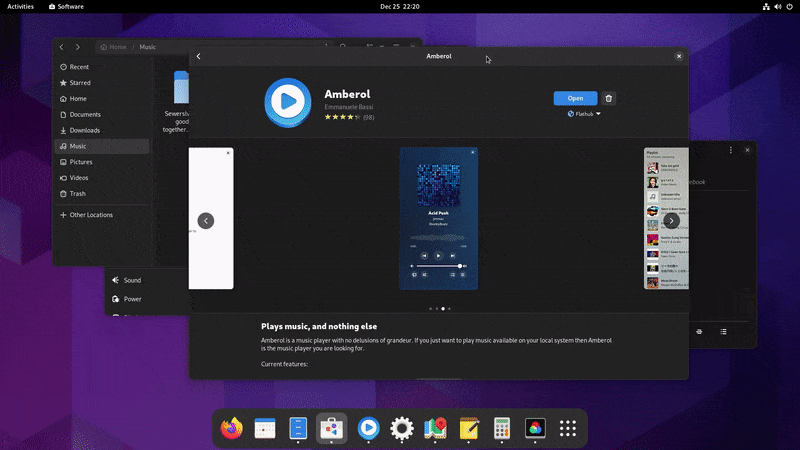Show the next screenshot in carousel
Viewport: 800px width, 450px height.
[671, 220]
